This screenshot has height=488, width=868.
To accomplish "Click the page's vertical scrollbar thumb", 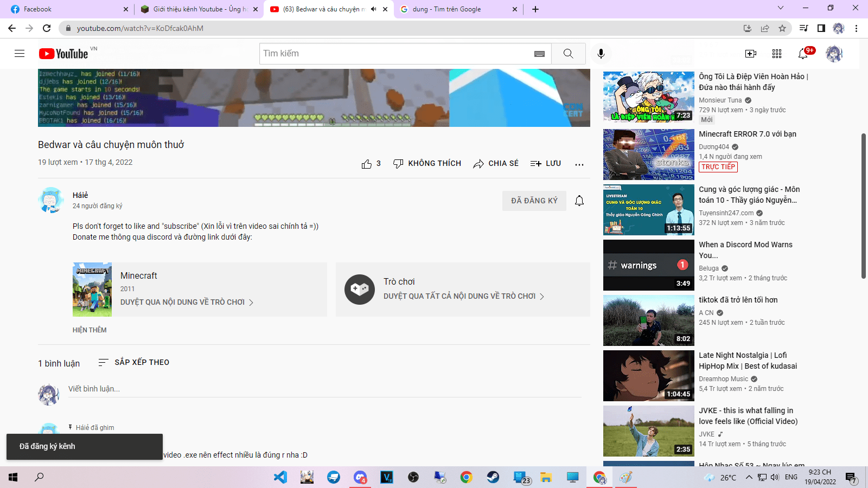I will pos(863,206).
